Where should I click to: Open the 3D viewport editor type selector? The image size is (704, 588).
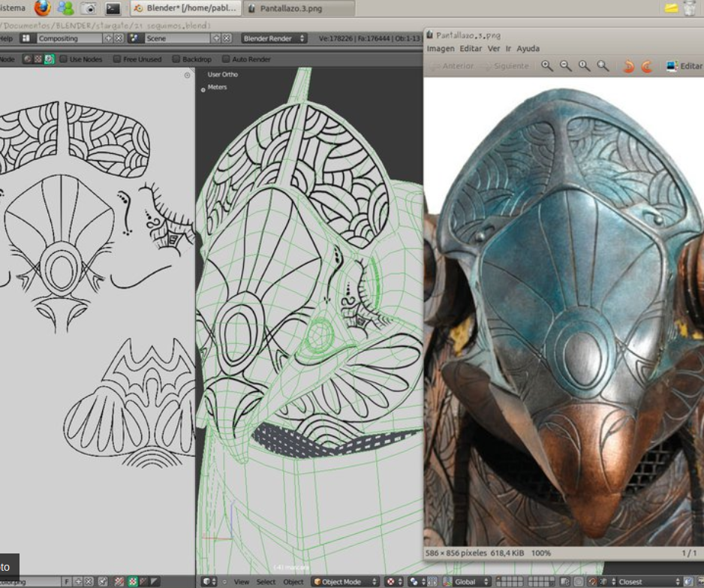(x=209, y=582)
